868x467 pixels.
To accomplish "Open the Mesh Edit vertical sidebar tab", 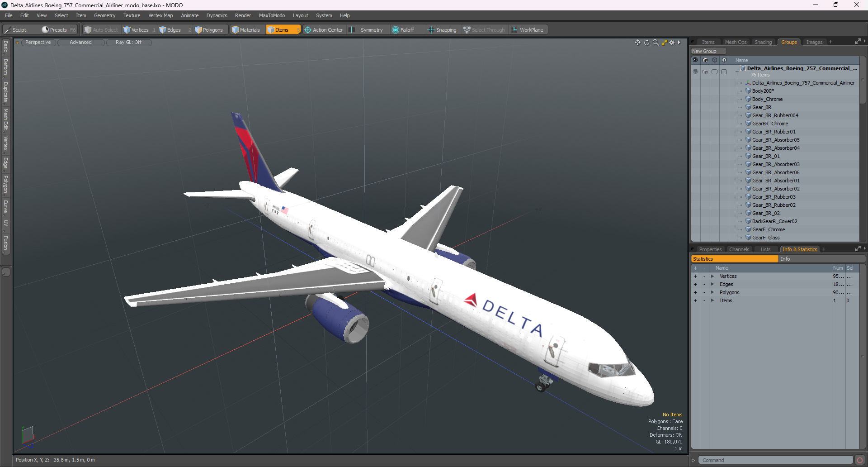I will [5, 119].
